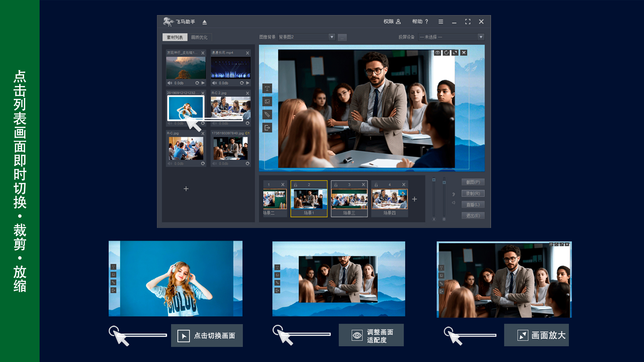This screenshot has width=644, height=362.
Task: Toggle the lock icon on scene 4
Action: pos(376,185)
